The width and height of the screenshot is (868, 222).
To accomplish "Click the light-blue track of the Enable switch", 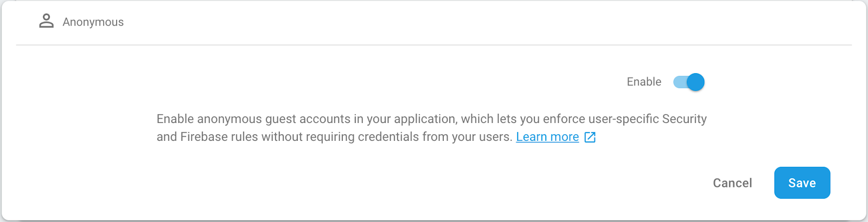I will click(679, 82).
